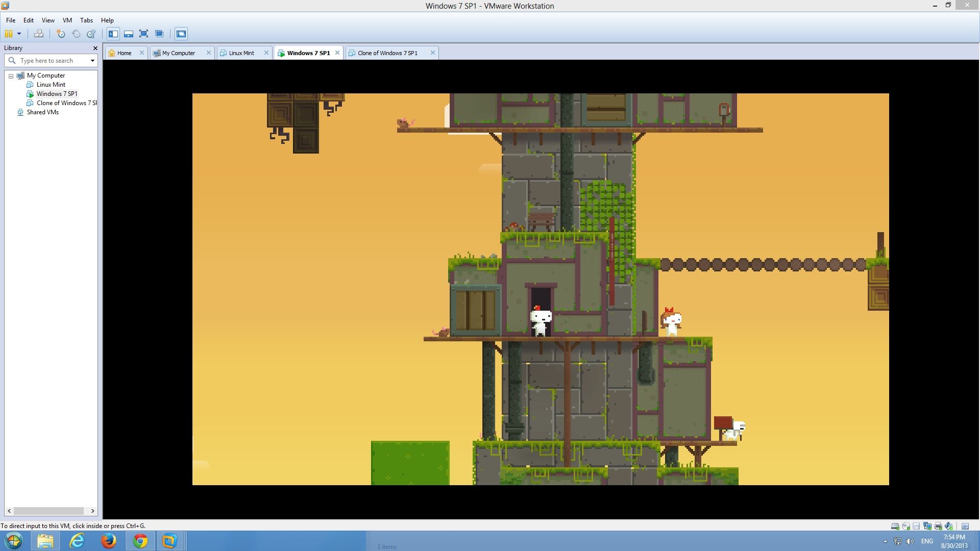Open the library search dropdown arrow
Viewport: 980px width, 551px height.
click(x=92, y=60)
